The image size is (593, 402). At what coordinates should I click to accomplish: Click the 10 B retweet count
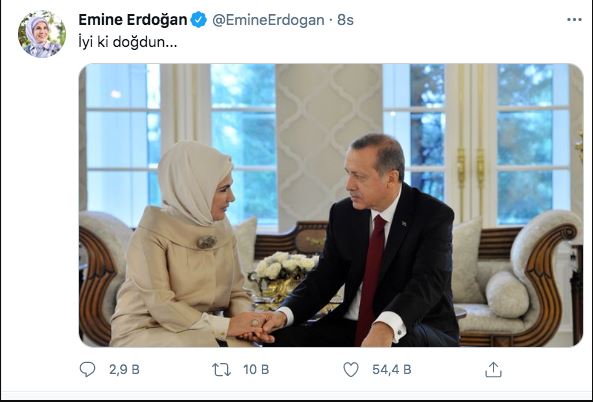[256, 369]
